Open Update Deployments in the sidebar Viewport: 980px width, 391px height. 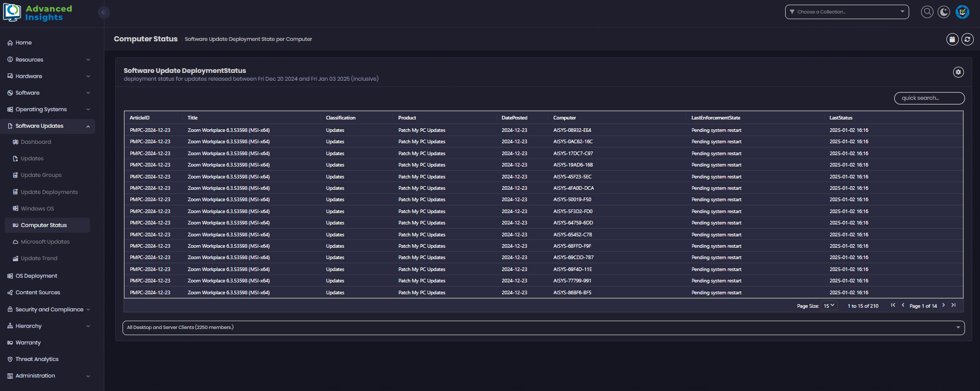coord(49,192)
